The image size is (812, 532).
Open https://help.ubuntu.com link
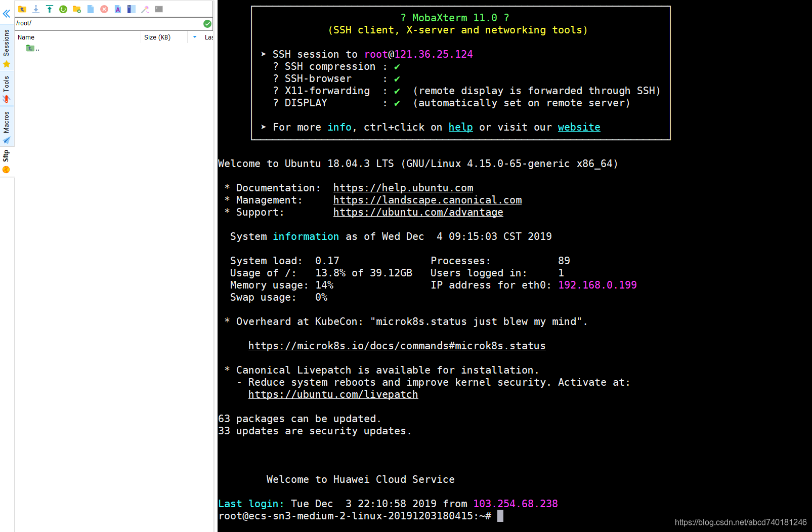pyautogui.click(x=403, y=188)
